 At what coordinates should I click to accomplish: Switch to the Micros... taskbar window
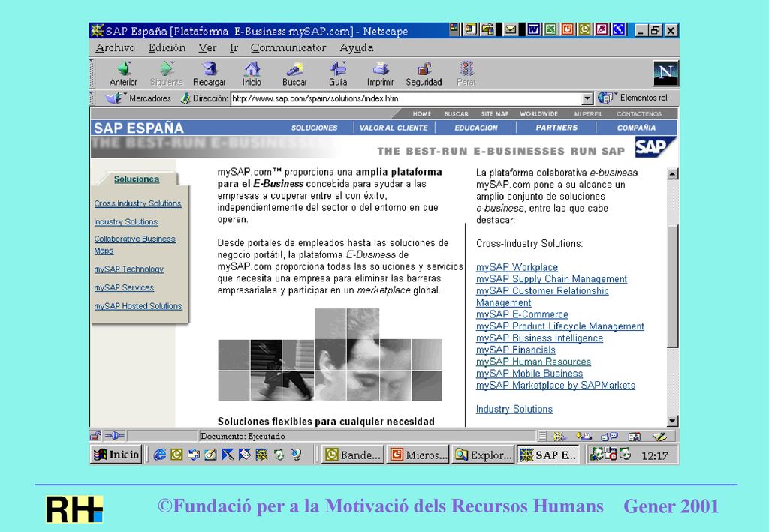click(x=418, y=455)
